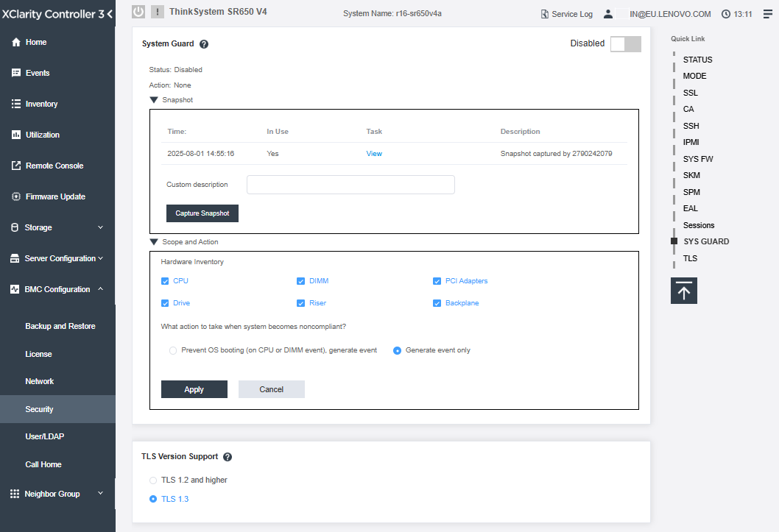779x532 pixels.
Task: Select TLS 1.2 and higher radio
Action: [x=153, y=480]
